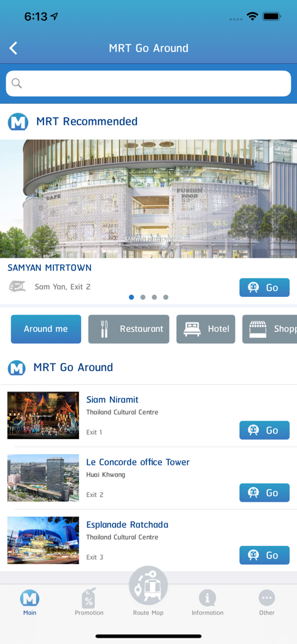Select the third carousel page dot

[x=154, y=297]
